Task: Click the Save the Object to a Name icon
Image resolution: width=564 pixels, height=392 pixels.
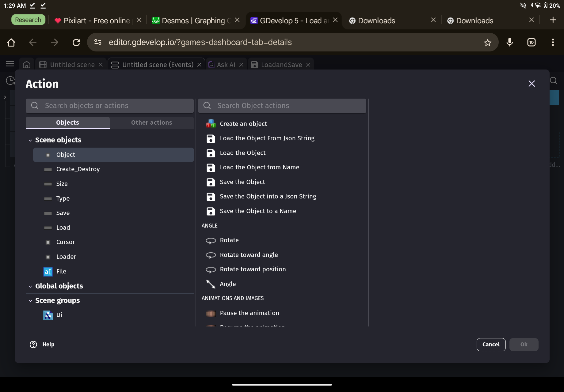Action: click(x=211, y=211)
